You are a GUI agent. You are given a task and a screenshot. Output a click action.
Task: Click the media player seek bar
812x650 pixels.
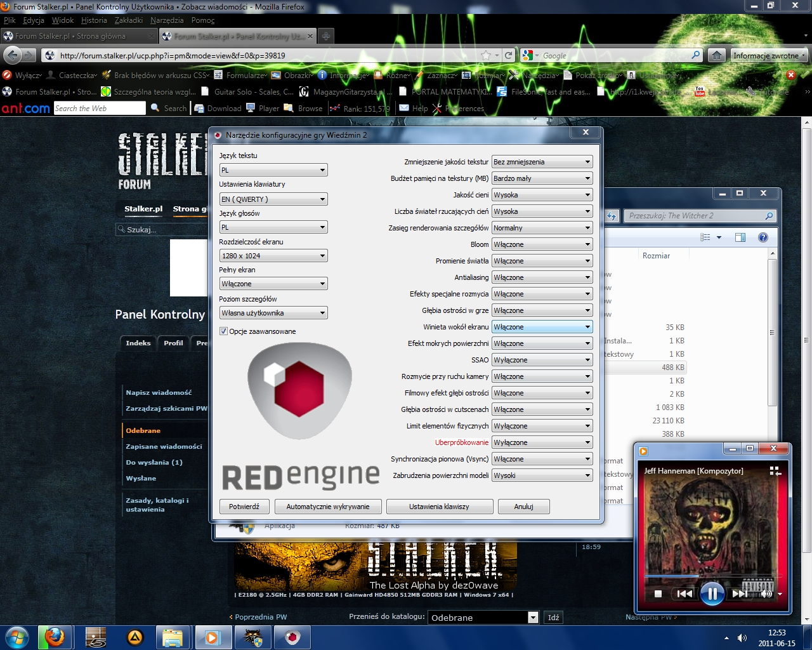click(710, 576)
